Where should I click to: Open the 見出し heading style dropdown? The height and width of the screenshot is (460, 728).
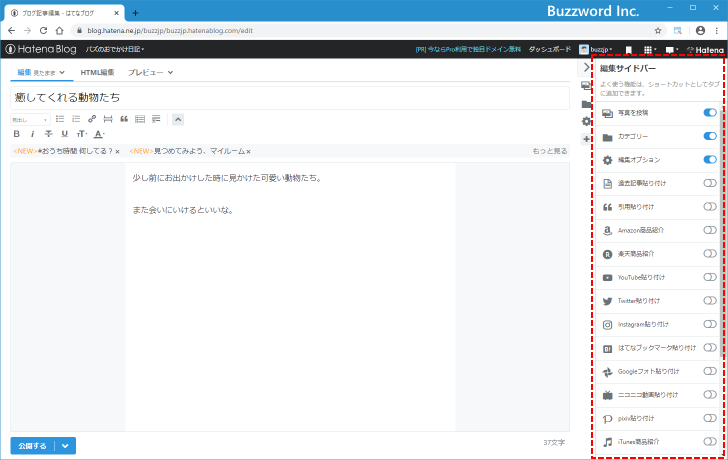click(x=30, y=120)
